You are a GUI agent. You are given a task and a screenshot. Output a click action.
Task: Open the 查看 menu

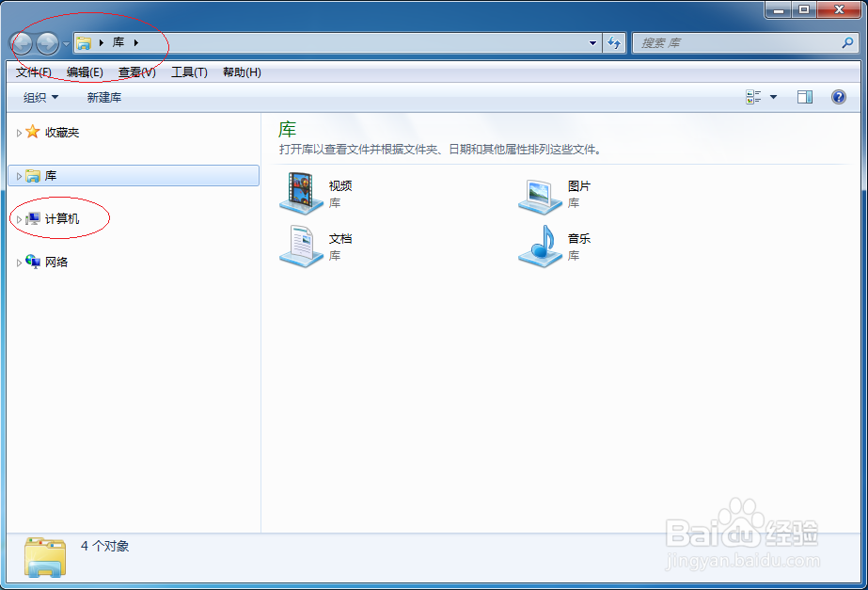[x=136, y=72]
